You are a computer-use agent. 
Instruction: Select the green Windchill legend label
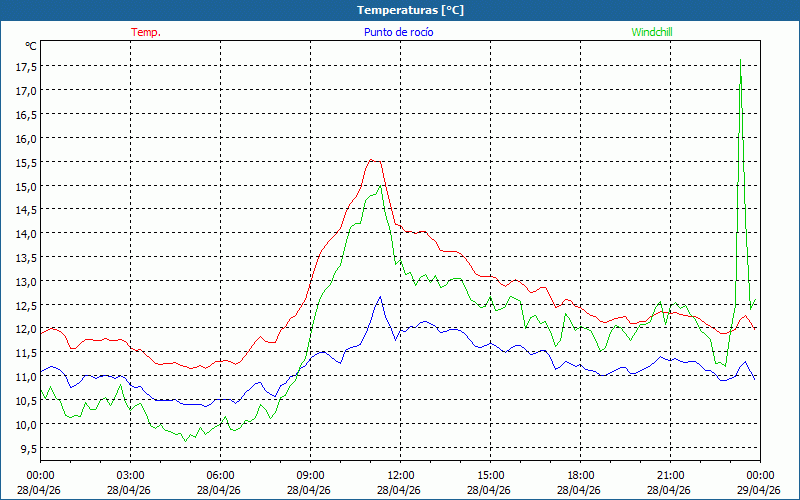pyautogui.click(x=652, y=32)
